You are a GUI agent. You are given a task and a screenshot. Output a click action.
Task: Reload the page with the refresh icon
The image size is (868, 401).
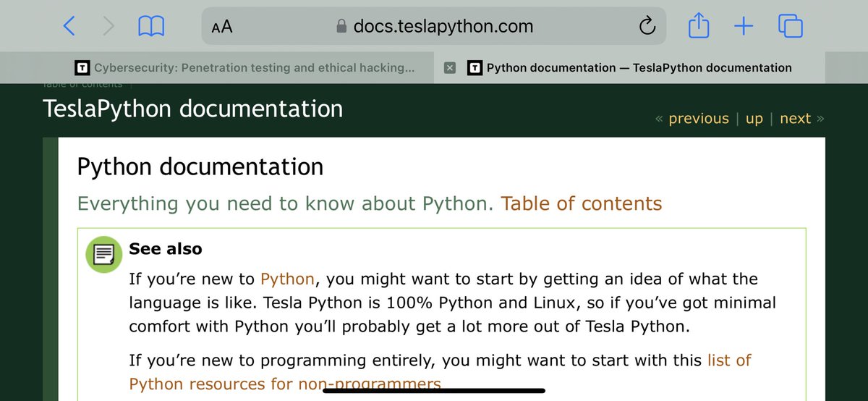pos(647,27)
